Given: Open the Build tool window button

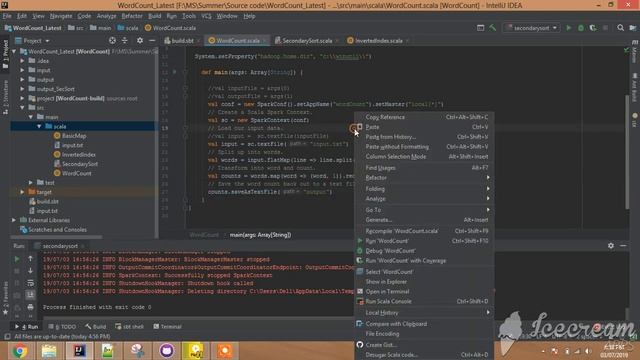Looking at the screenshot, I should click(x=96, y=327).
